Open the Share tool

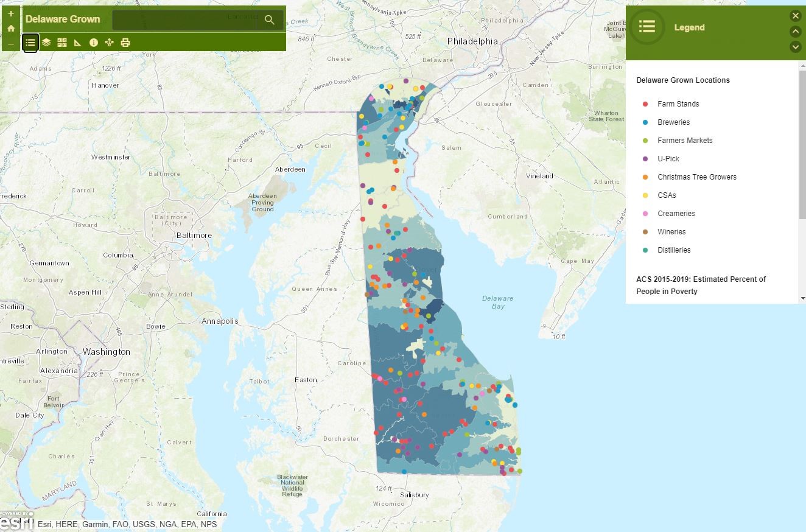coord(110,43)
